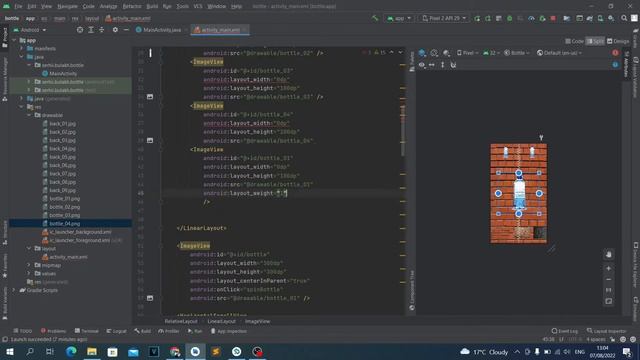
Task: Open the Refactor menu
Action: tap(131, 6)
